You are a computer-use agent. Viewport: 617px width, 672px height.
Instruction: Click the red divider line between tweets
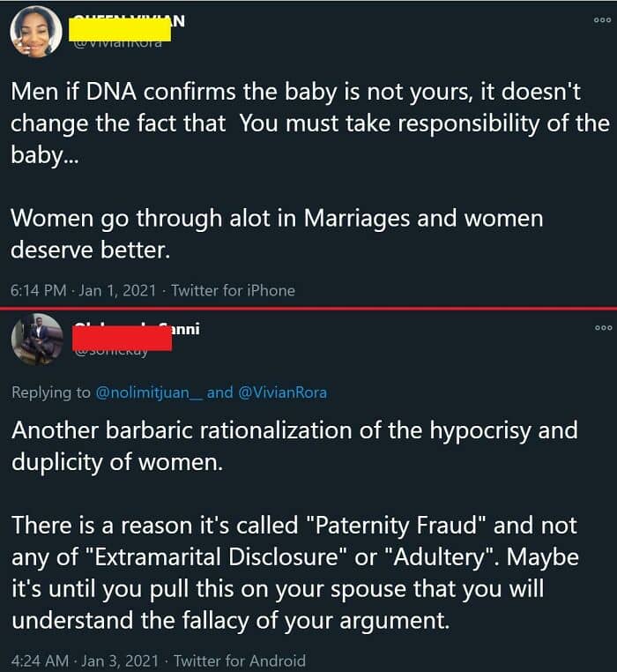tap(308, 308)
